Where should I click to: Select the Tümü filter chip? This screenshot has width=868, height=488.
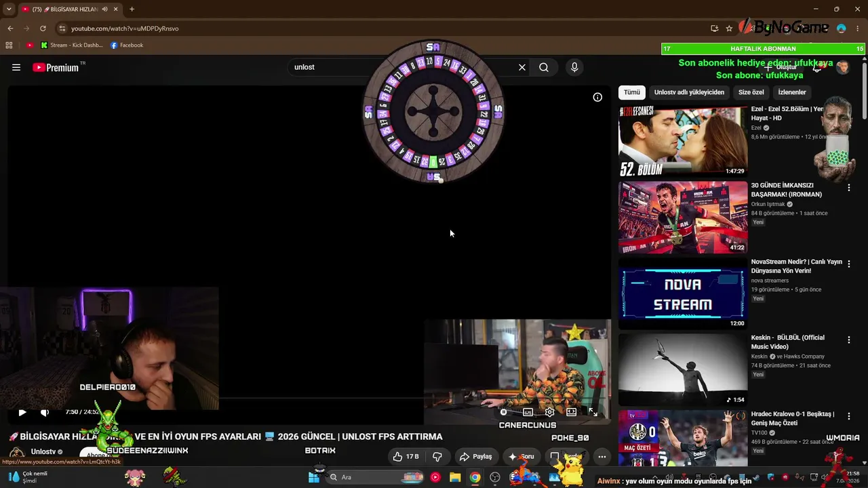[x=632, y=92]
